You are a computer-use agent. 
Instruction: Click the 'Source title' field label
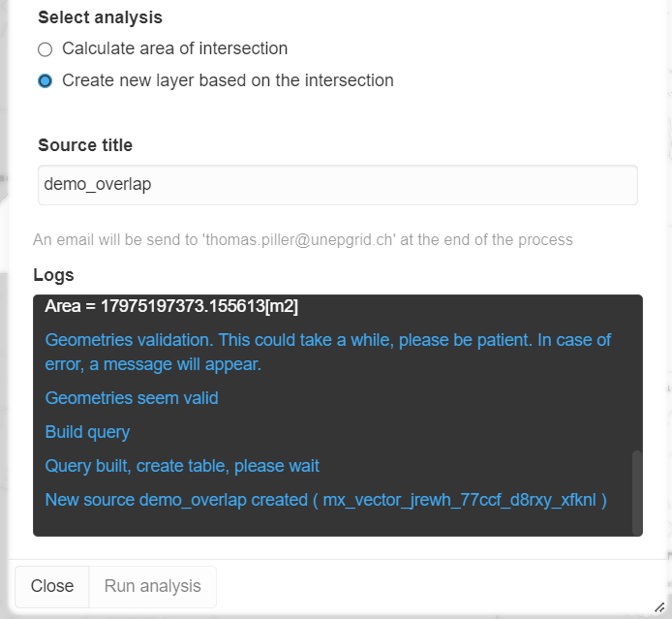pos(85,145)
